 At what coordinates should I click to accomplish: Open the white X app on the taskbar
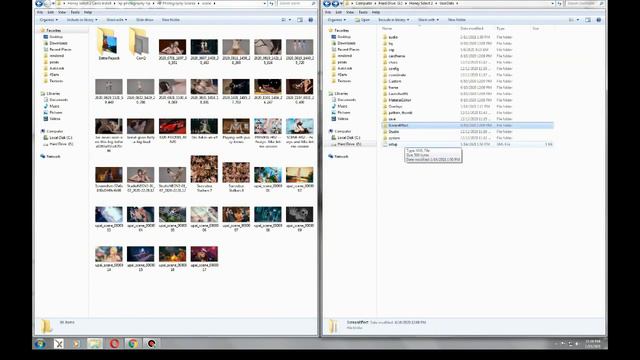pyautogui.click(x=59, y=344)
